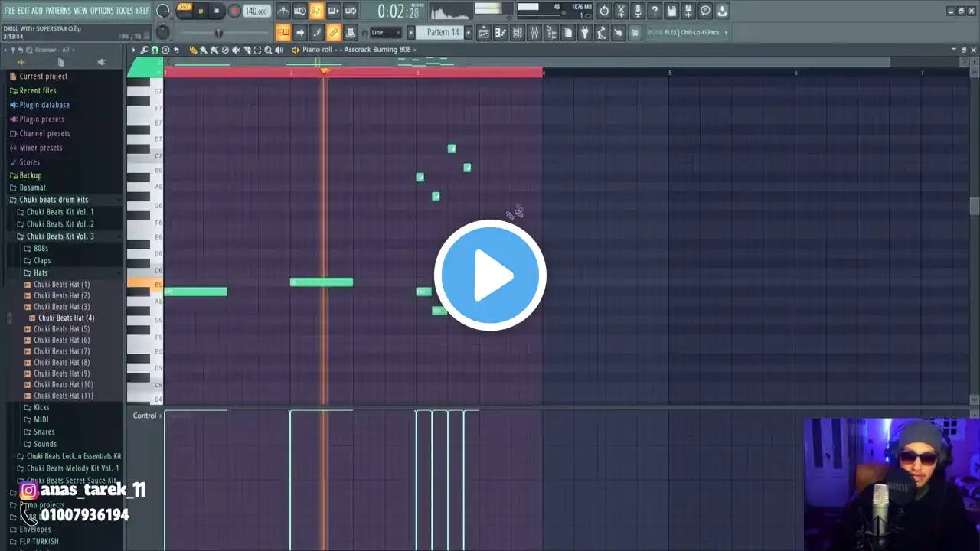Screen dimensions: 980x551
Task: Toggle the step edit mode button
Action: point(317,32)
